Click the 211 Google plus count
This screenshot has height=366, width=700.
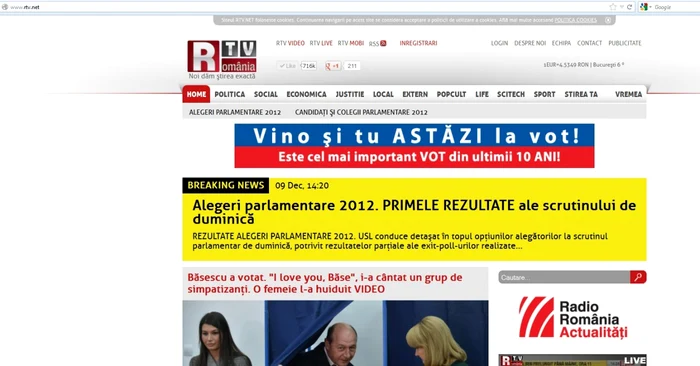(352, 66)
